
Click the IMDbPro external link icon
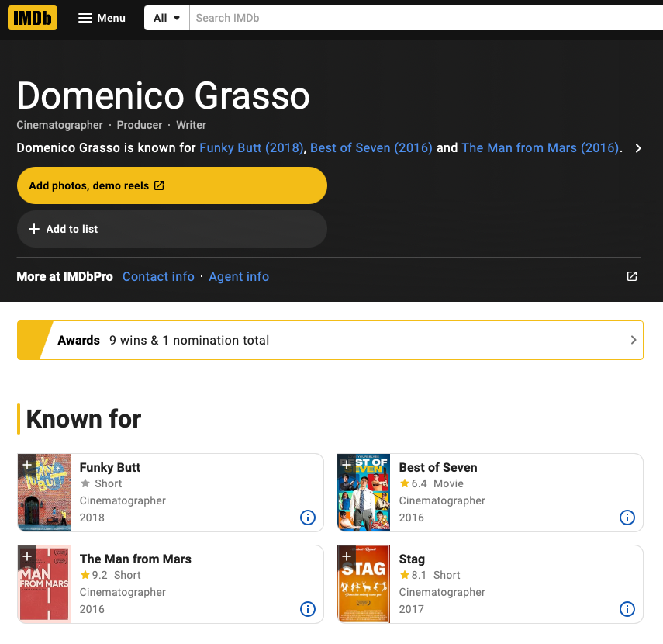point(632,276)
